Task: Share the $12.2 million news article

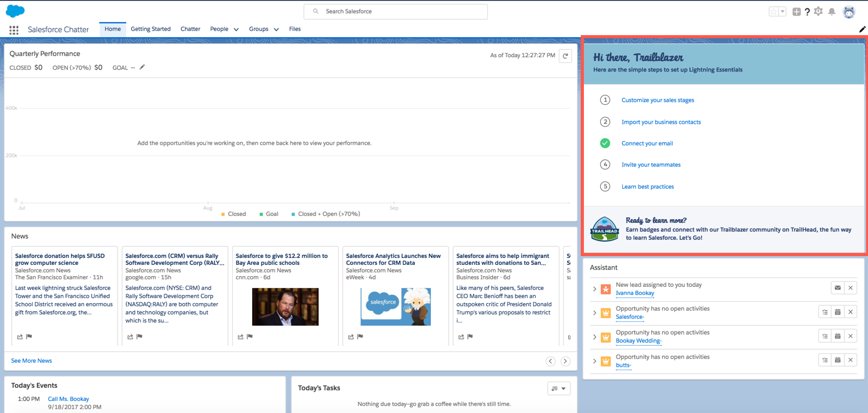Action: 241,337
